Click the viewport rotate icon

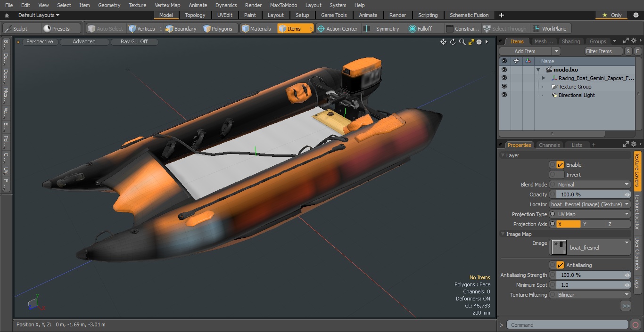coord(453,42)
